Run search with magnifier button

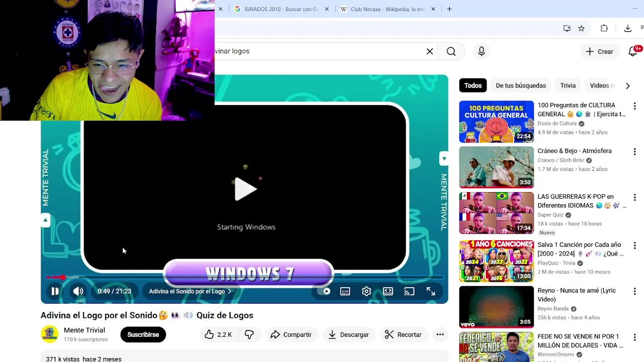pyautogui.click(x=451, y=51)
